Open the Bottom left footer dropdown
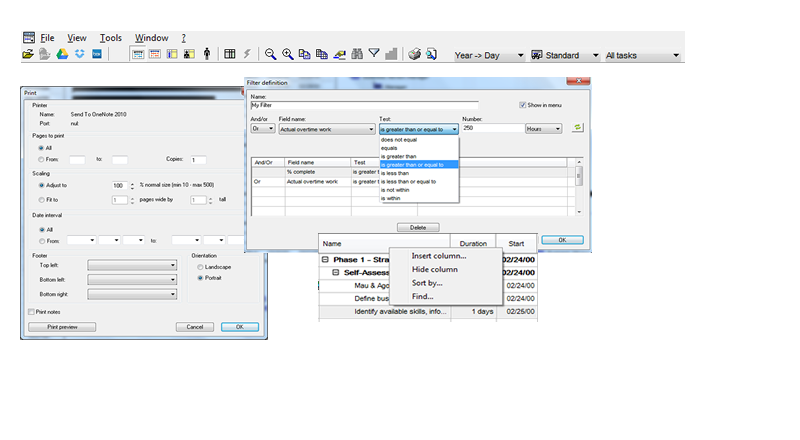This screenshot has width=800, height=440. click(132, 279)
